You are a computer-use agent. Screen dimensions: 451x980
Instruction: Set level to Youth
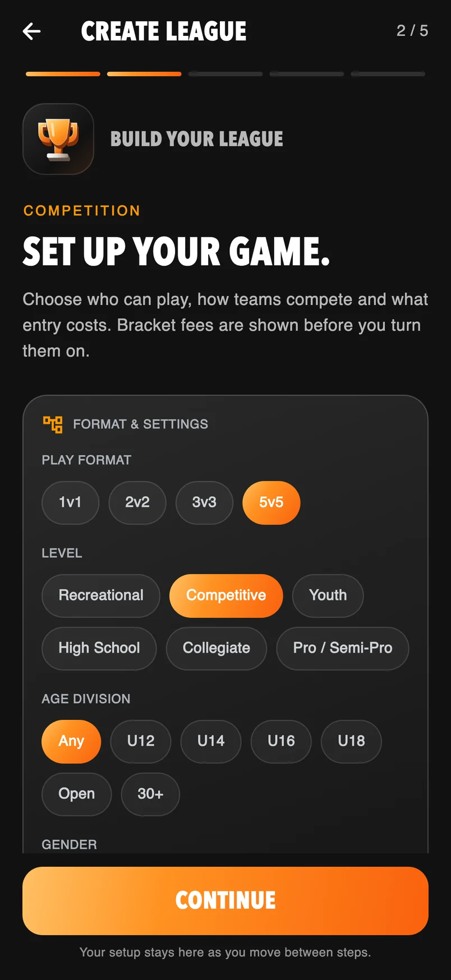pyautogui.click(x=328, y=595)
